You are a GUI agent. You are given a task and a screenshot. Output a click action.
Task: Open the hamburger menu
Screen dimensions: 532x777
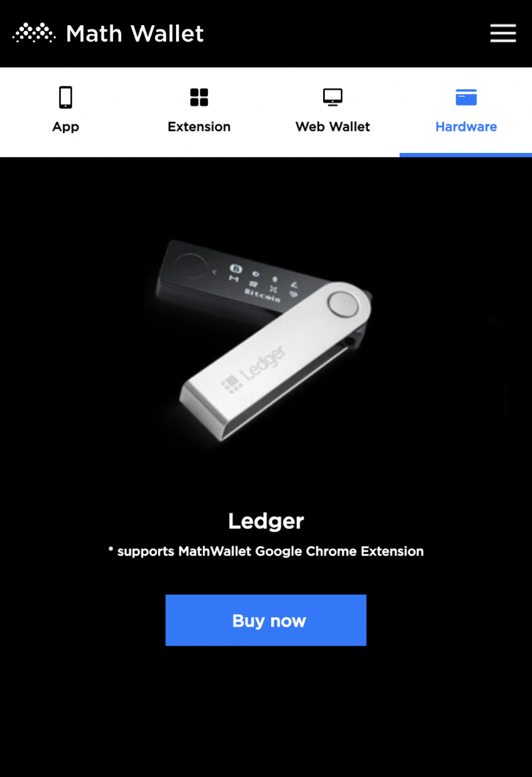point(503,33)
